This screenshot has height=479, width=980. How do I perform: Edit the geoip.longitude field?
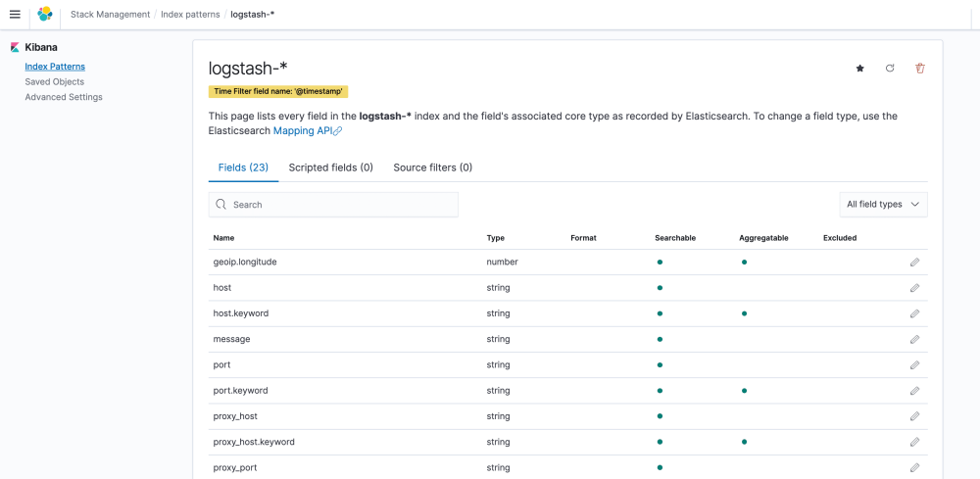tap(914, 263)
